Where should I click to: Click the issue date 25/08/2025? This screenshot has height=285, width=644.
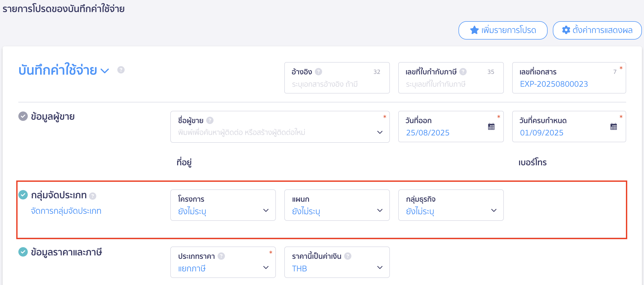click(428, 133)
